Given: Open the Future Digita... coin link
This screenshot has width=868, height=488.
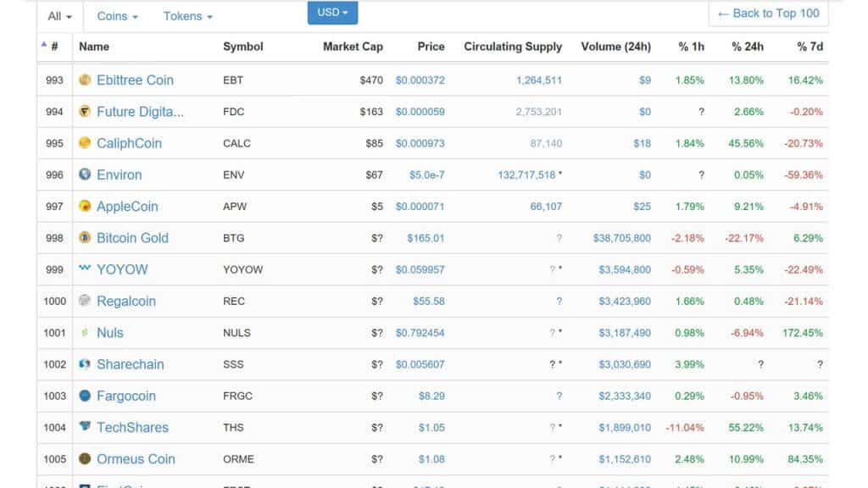Looking at the screenshot, I should [x=140, y=112].
